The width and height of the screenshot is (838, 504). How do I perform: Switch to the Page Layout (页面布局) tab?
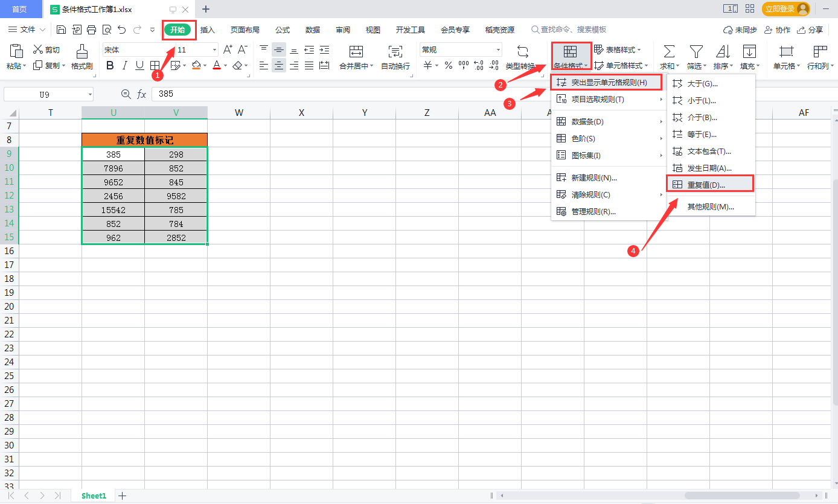click(245, 30)
